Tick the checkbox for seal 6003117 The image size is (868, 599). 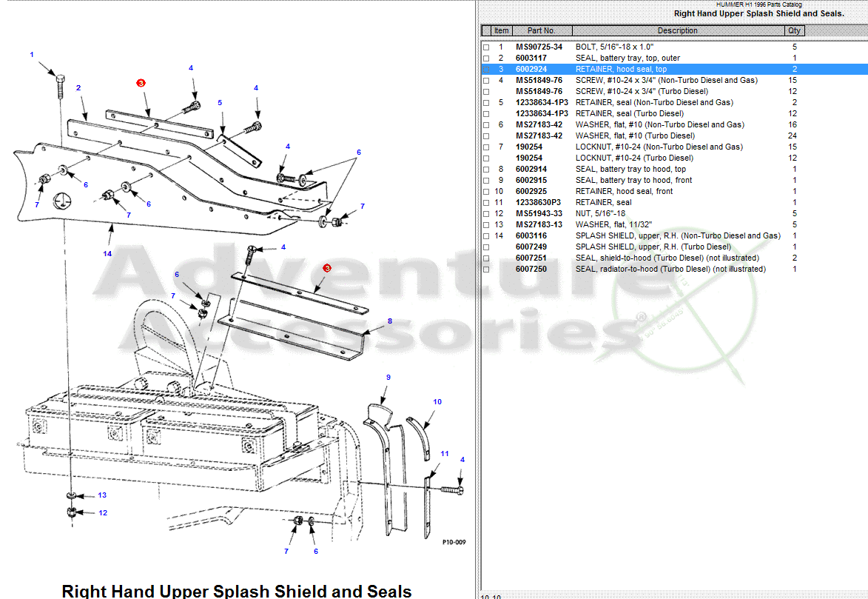[486, 58]
